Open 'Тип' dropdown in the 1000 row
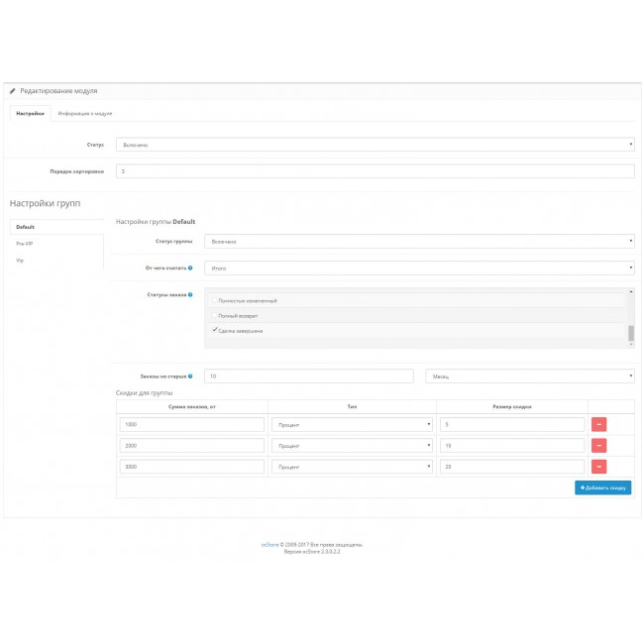Image resolution: width=644 pixels, height=644 pixels. 352,424
